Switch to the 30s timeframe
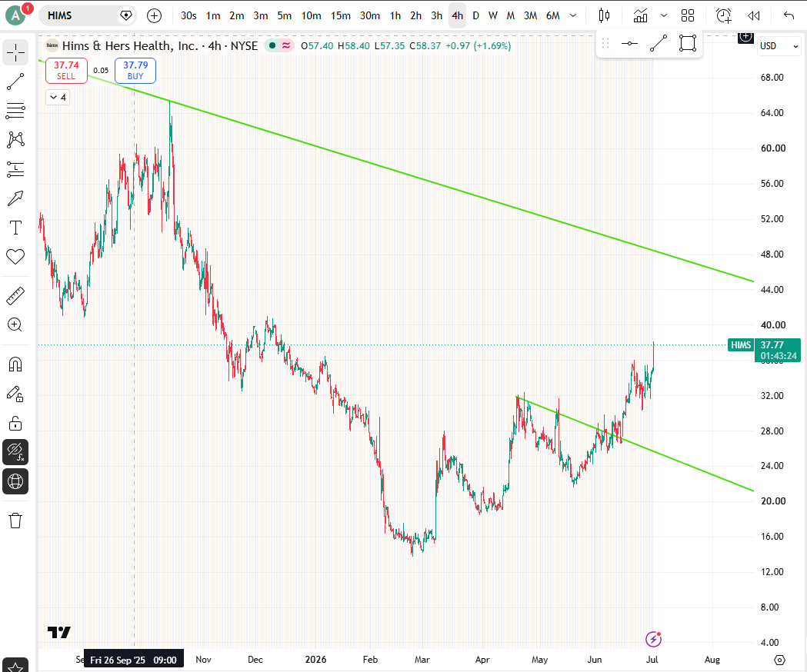The height and width of the screenshot is (672, 807). click(188, 15)
